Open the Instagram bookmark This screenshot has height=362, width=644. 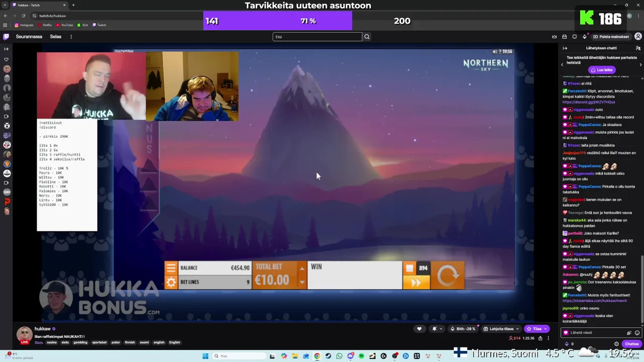[x=24, y=25]
